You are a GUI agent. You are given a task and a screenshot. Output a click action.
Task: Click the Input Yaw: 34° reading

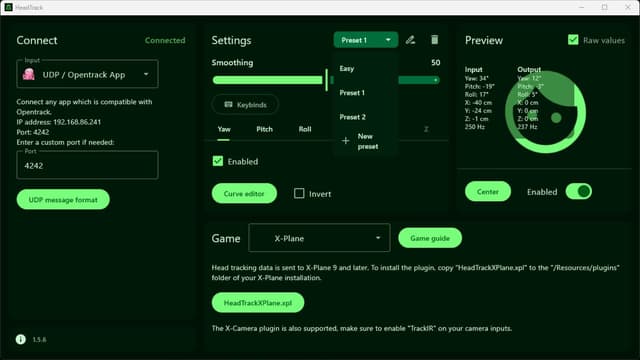point(476,78)
